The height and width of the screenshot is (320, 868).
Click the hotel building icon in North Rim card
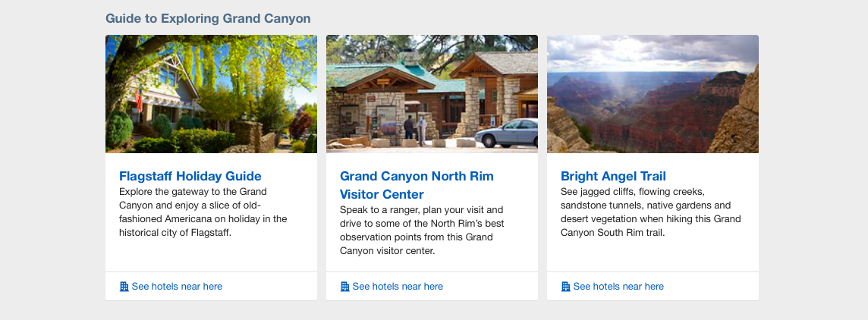[345, 286]
